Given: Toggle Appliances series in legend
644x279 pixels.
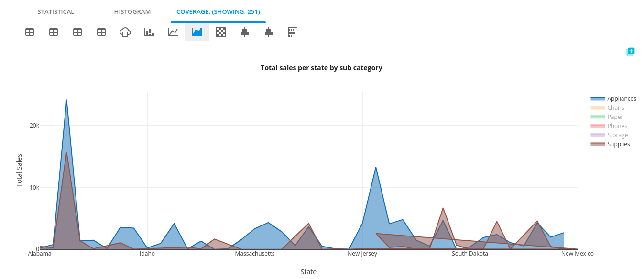Looking at the screenshot, I should (x=613, y=99).
